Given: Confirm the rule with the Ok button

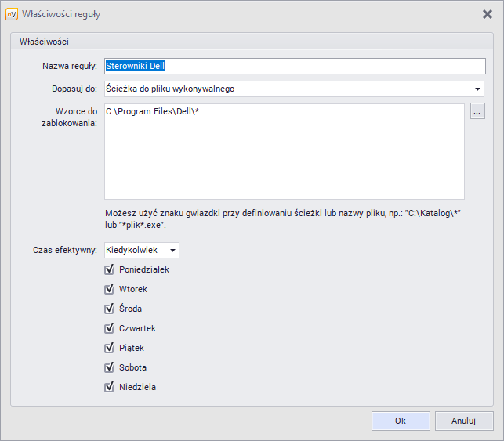Looking at the screenshot, I should tap(401, 421).
